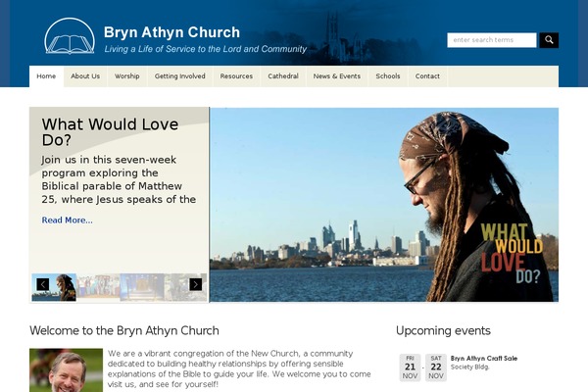
Task: Open the Getting Involved menu
Action: click(x=180, y=76)
